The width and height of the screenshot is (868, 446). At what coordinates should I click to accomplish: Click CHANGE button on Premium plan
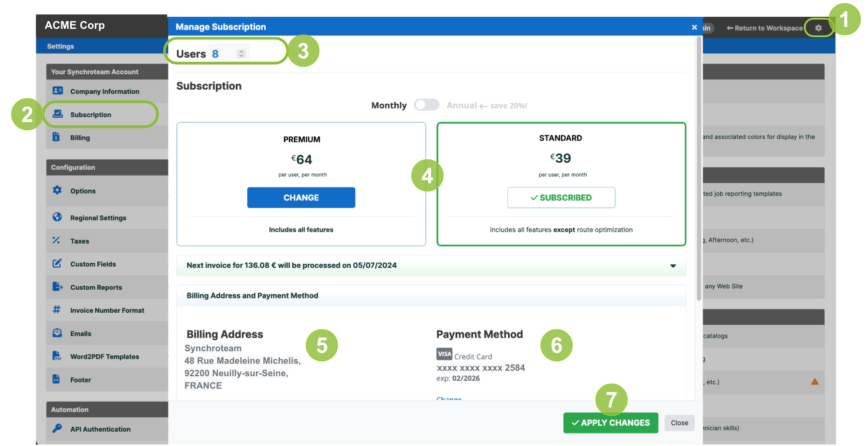pos(301,197)
